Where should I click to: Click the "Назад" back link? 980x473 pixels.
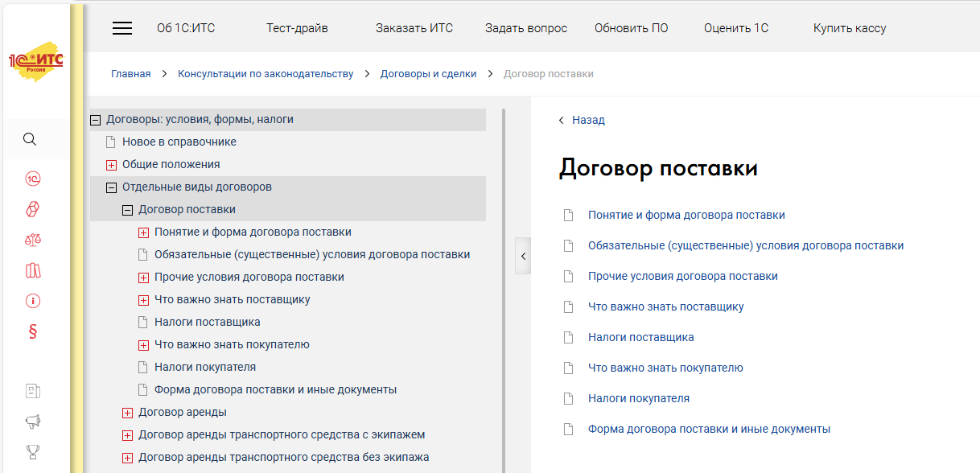(587, 120)
